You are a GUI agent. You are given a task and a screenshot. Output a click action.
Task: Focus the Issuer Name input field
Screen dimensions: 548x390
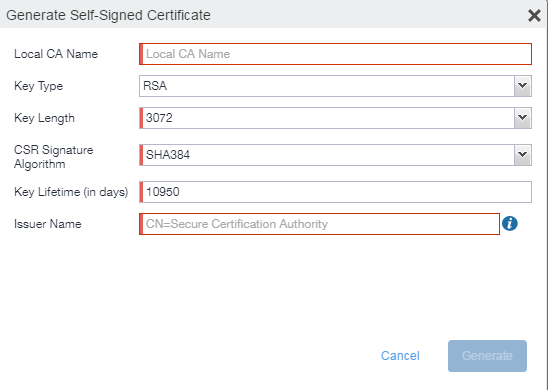point(319,224)
